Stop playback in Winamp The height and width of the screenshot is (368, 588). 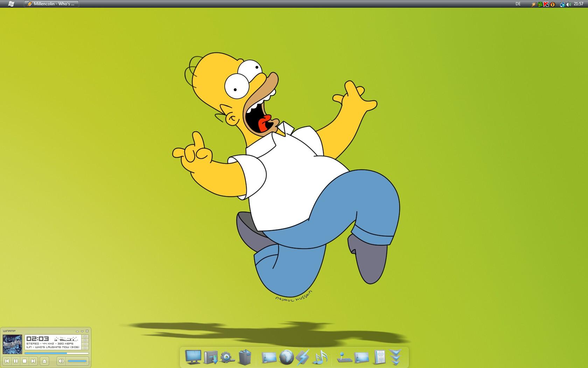coord(24,361)
